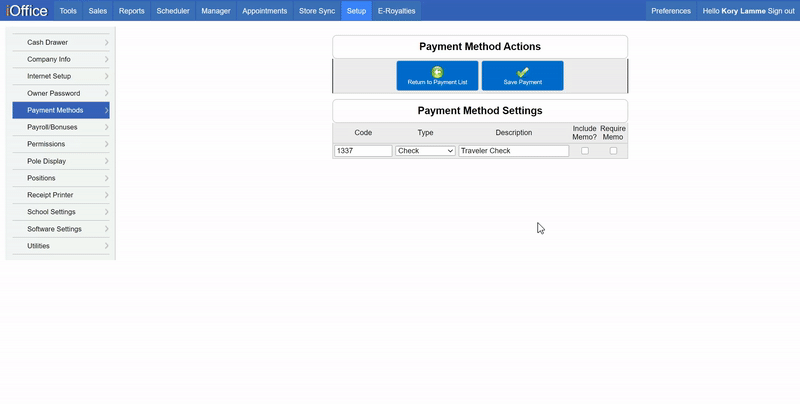The image size is (800, 404).
Task: Open Cash Drawer in the sidebar
Action: tap(61, 42)
